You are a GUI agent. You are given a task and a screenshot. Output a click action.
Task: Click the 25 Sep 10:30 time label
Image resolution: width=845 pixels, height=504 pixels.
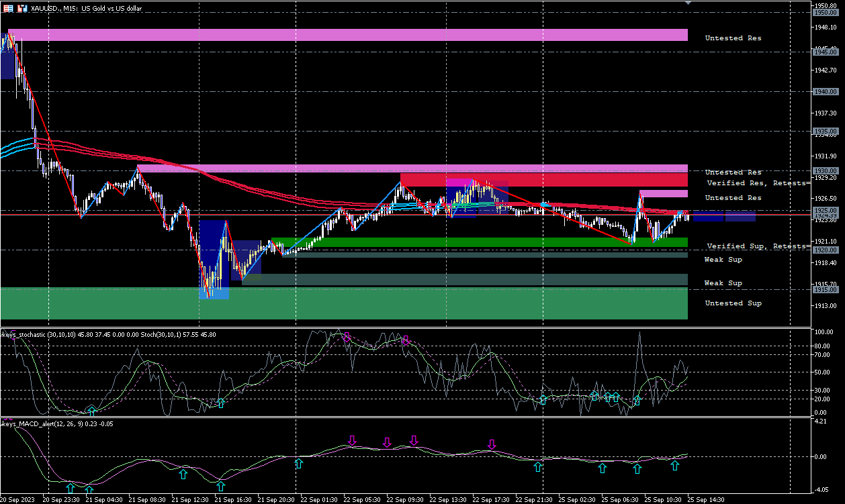pos(663,499)
